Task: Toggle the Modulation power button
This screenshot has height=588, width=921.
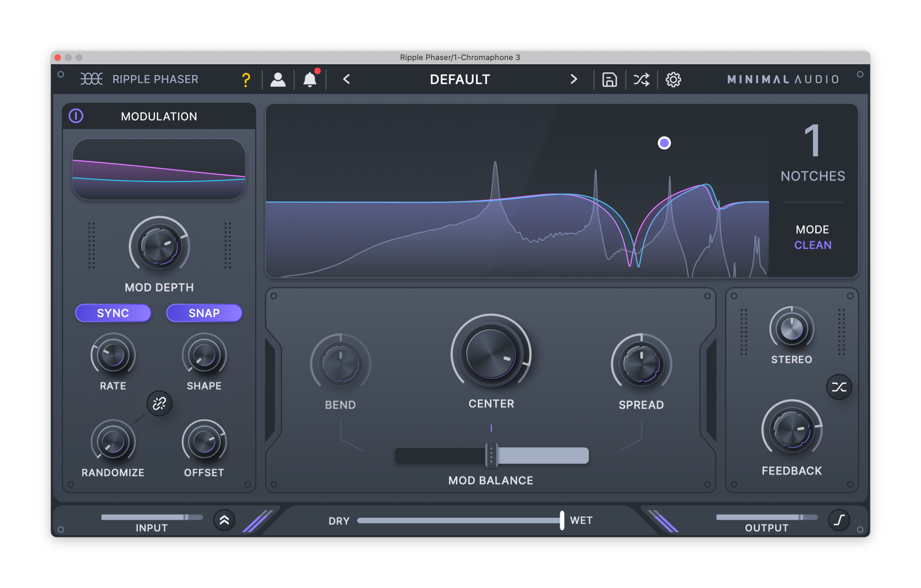Action: 76,116
